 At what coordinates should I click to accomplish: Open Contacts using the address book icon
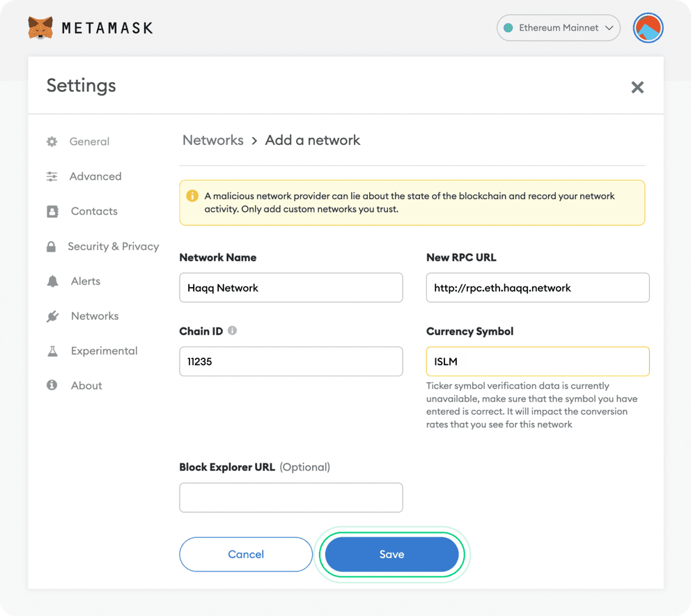[x=52, y=211]
